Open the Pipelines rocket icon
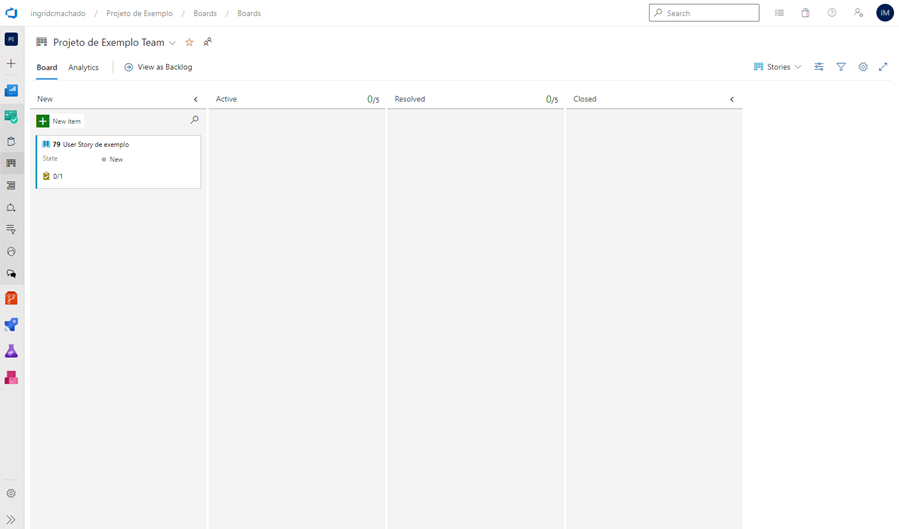899x529 pixels. coord(11,325)
